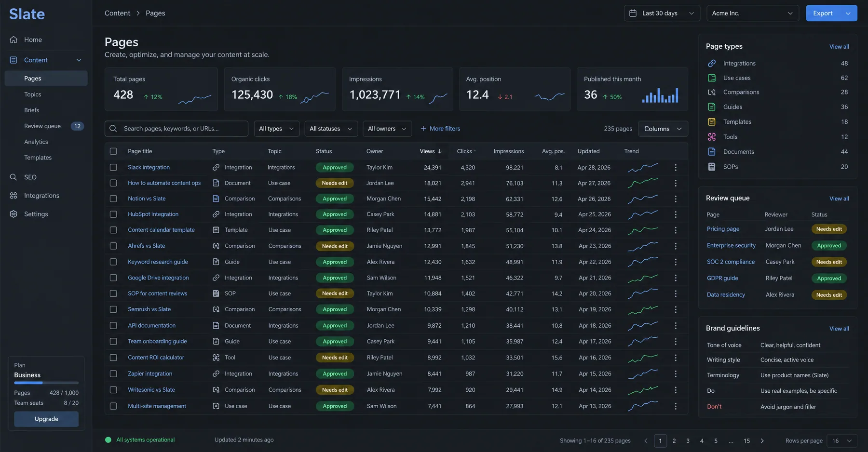Open the All statuses filter dropdown
The height and width of the screenshot is (452, 868).
click(331, 129)
